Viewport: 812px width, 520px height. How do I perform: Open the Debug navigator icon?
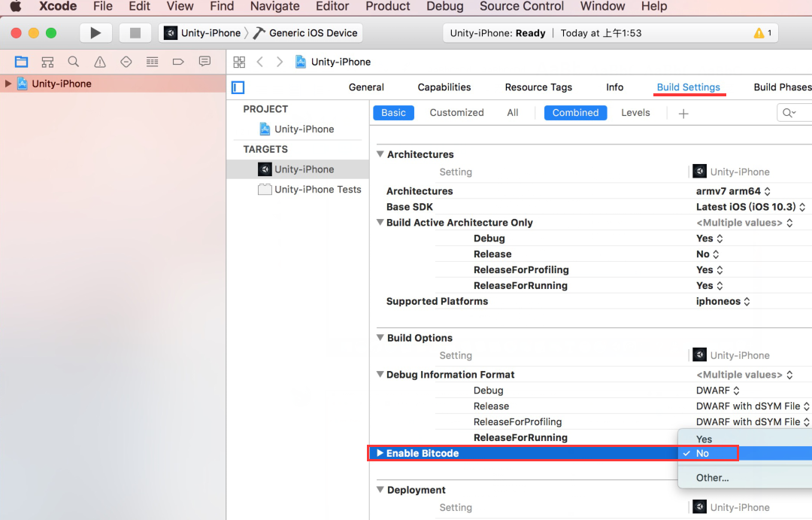click(x=152, y=62)
